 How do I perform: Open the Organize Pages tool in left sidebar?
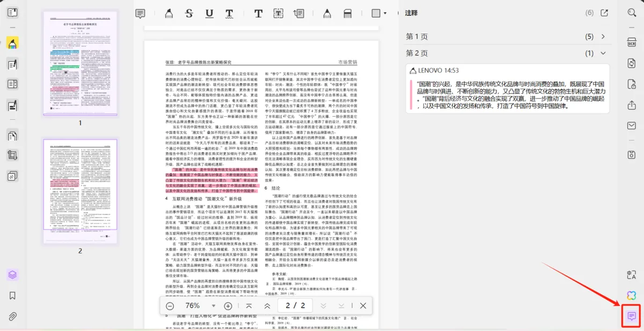pyautogui.click(x=13, y=135)
